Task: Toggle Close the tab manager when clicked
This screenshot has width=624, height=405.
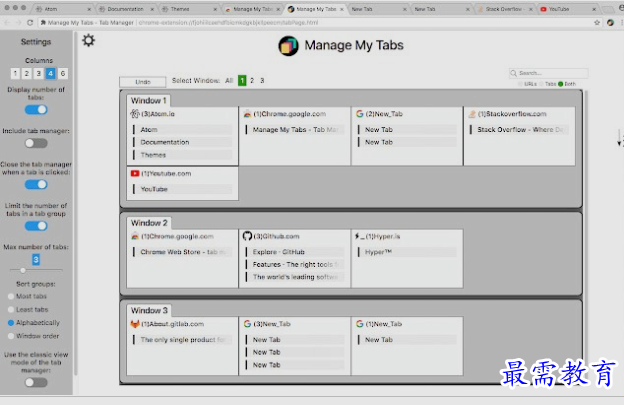Action: click(x=36, y=185)
